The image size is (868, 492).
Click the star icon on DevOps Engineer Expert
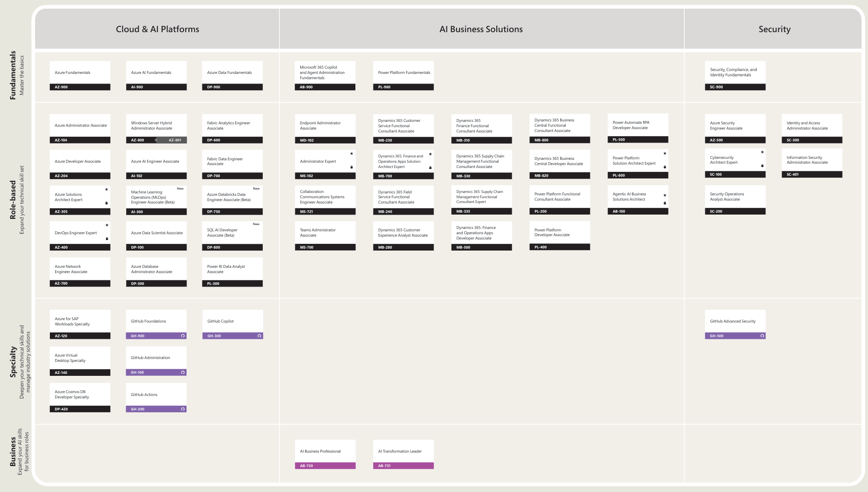(x=107, y=225)
